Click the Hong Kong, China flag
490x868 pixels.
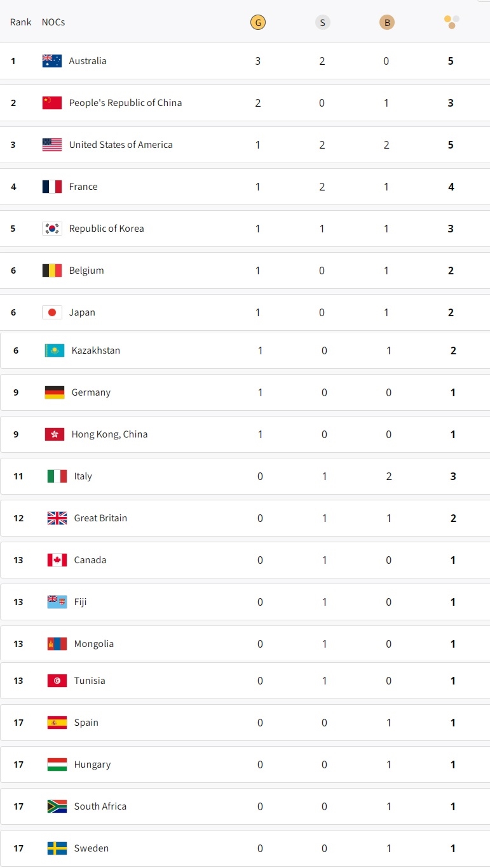tap(55, 434)
